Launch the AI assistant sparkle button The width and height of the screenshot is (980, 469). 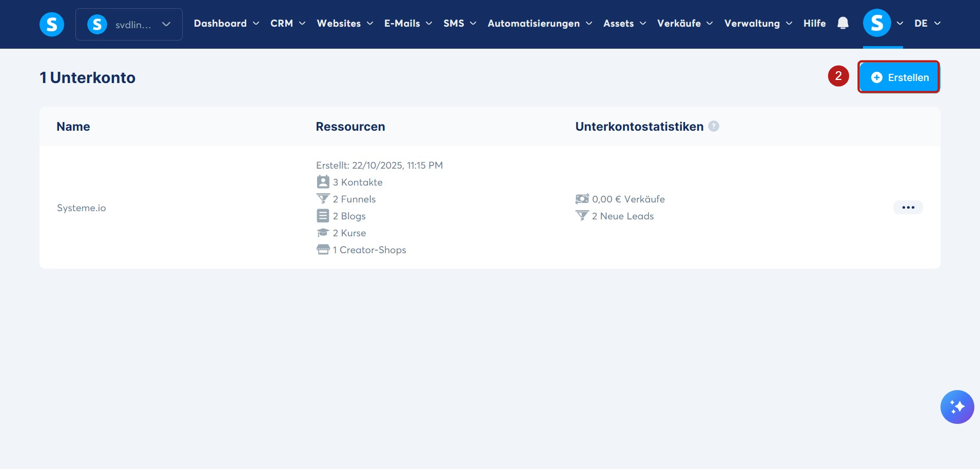[x=957, y=407]
